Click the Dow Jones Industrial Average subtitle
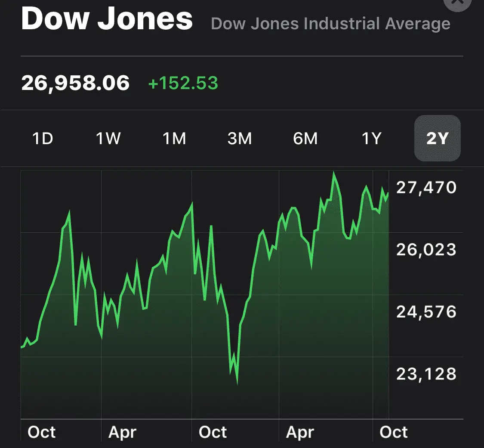484x448 pixels. (330, 24)
